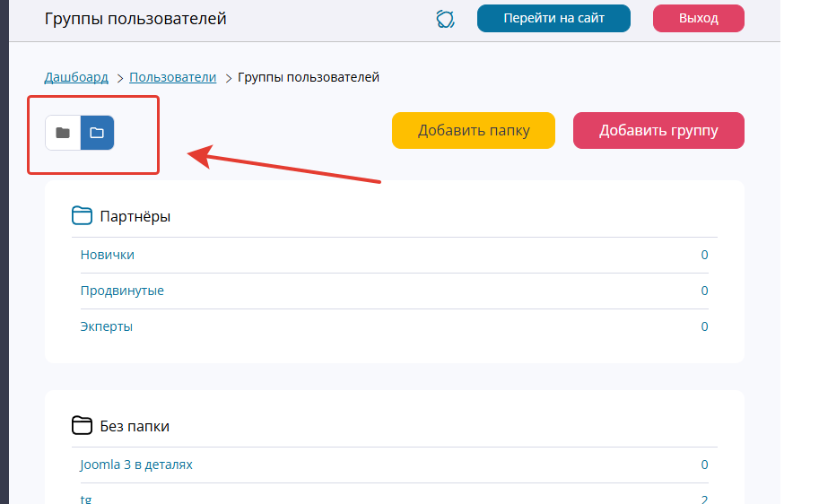This screenshot has height=504, width=819.
Task: Click the user count for Новички
Action: pos(704,255)
